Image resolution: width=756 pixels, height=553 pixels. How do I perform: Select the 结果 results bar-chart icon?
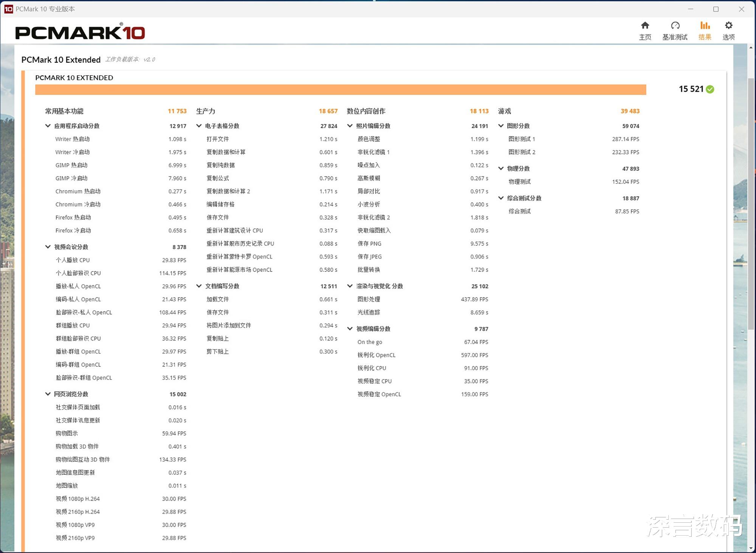pos(705,26)
